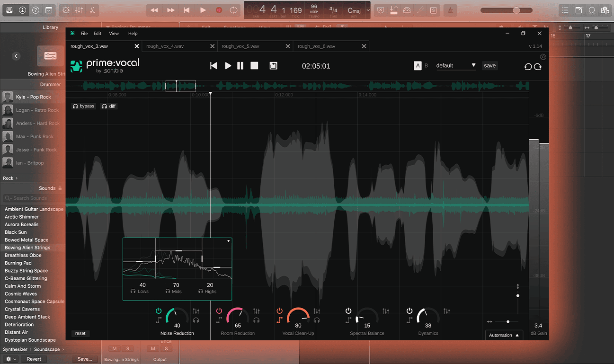Open Logic scissors editor icon in toolbar
Viewport: 614px width, 364px height.
(92, 10)
